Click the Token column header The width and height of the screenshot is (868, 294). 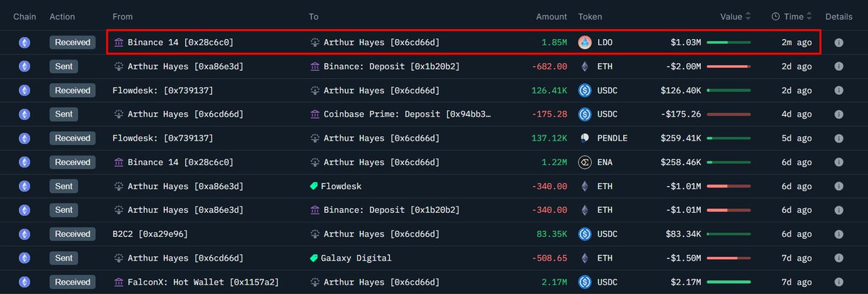(590, 17)
